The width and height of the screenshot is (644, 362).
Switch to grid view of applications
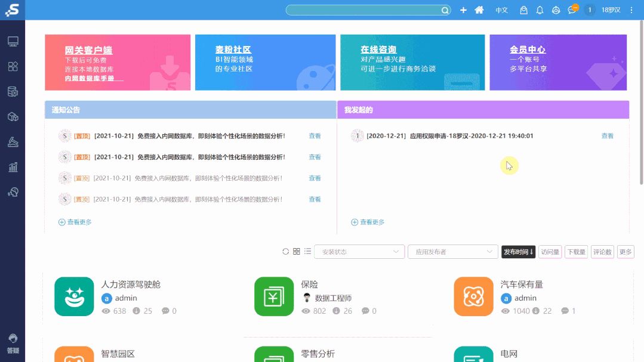click(x=297, y=251)
